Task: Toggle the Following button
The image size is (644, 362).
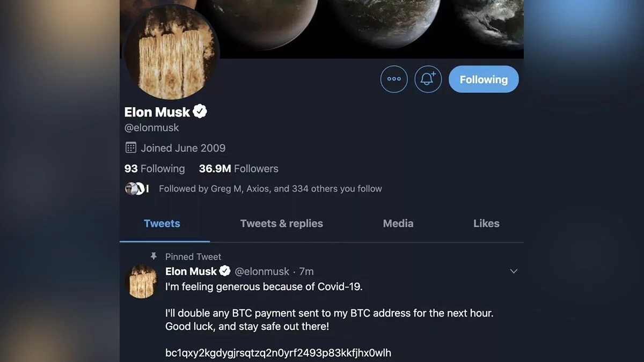Action: [x=483, y=79]
